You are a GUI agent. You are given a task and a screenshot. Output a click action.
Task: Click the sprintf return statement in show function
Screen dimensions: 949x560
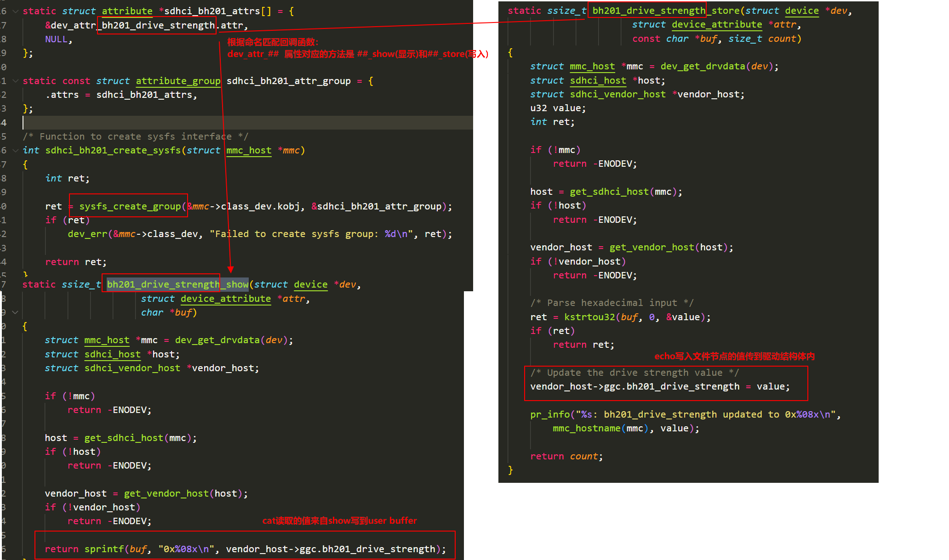click(104, 549)
